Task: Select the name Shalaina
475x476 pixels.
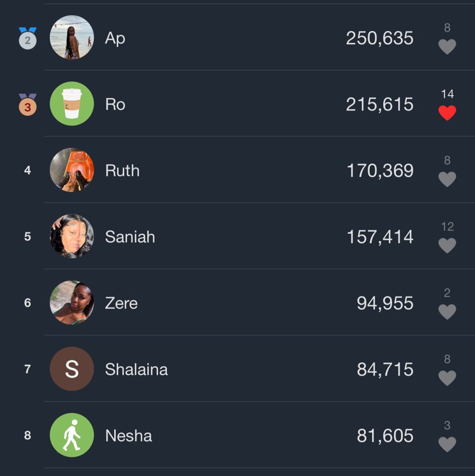Action: pyautogui.click(x=137, y=370)
